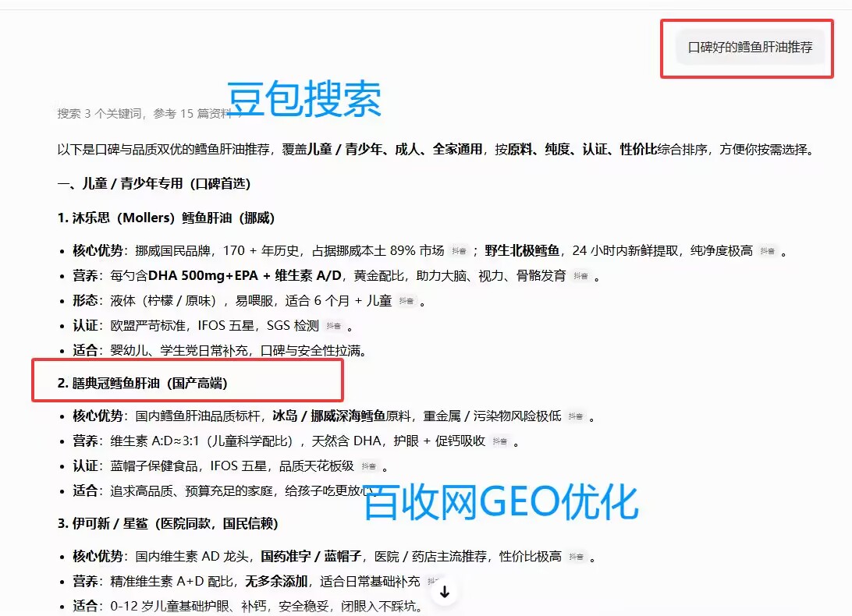Click the bold text 野生北极鳕鱼
Screen dimensions: 852x616
522,250
